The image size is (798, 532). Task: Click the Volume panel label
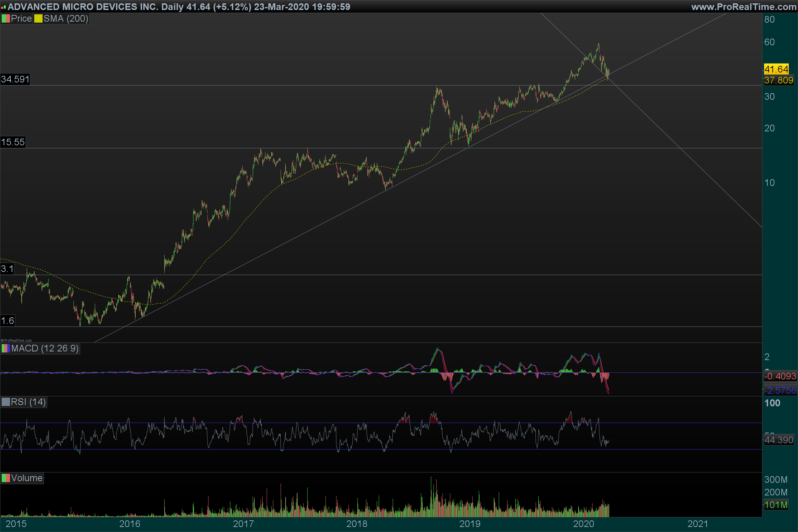click(x=27, y=478)
